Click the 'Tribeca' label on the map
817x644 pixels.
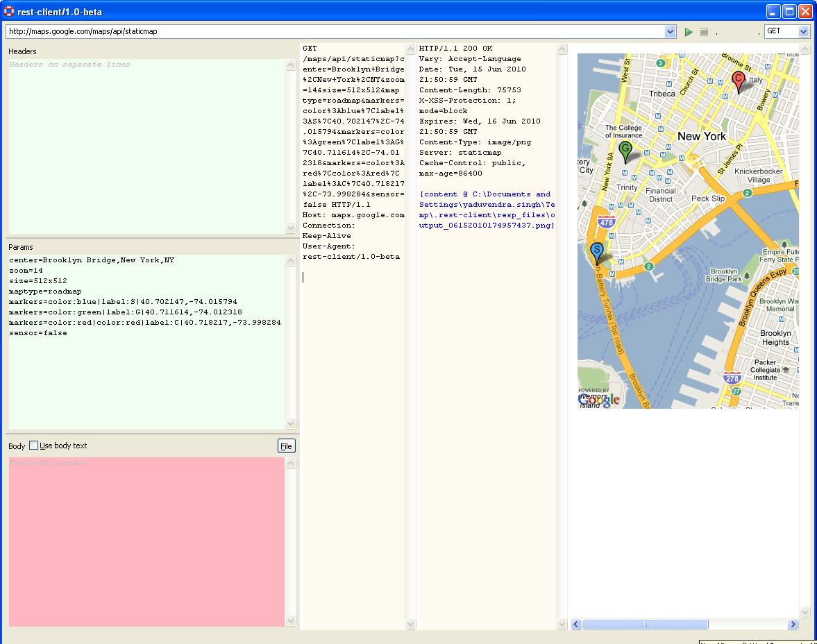tap(662, 93)
